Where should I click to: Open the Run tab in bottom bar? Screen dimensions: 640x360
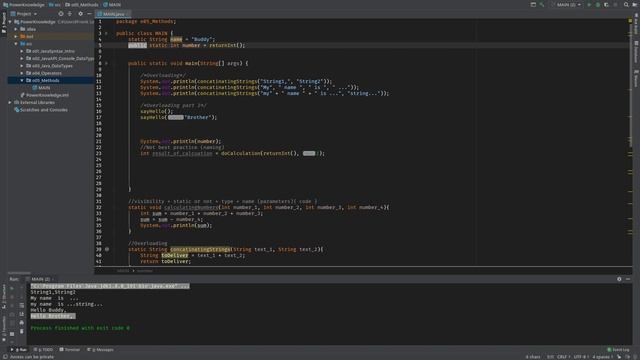[x=19, y=350]
